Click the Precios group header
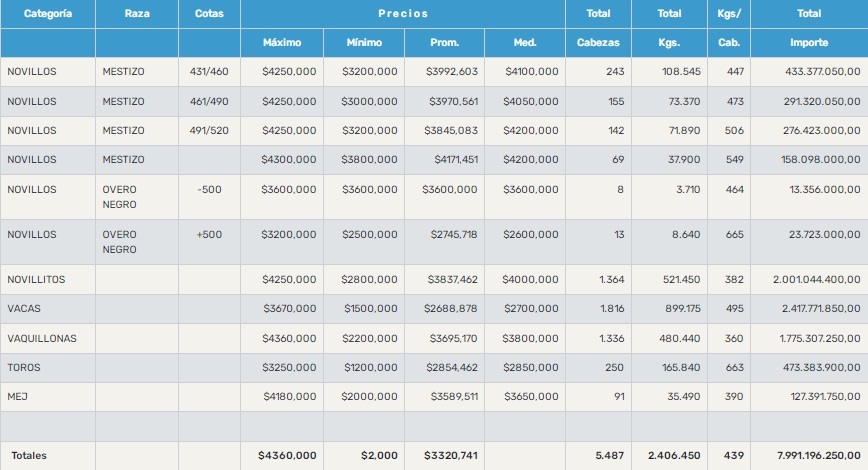The height and width of the screenshot is (470, 868). click(x=403, y=14)
